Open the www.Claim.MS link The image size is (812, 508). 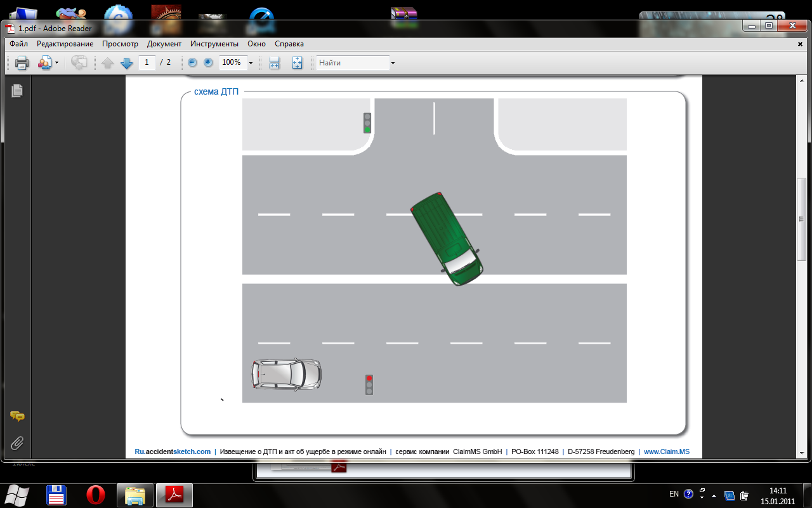click(666, 451)
